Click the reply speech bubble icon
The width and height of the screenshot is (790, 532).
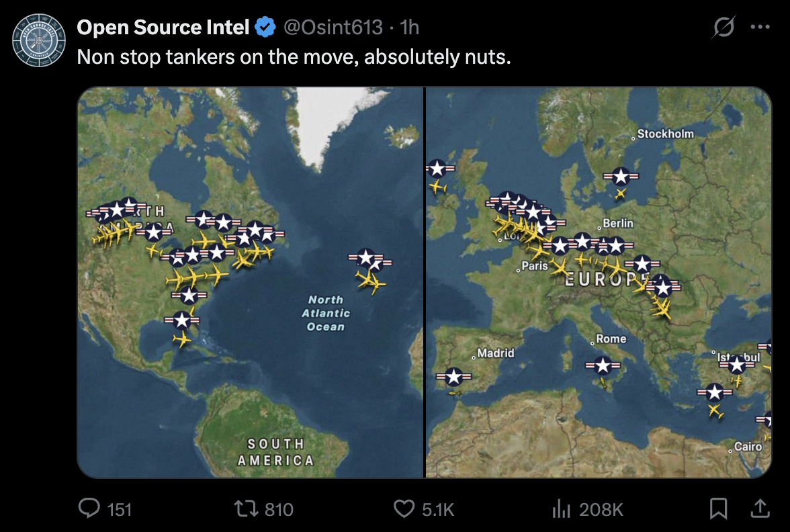89,508
